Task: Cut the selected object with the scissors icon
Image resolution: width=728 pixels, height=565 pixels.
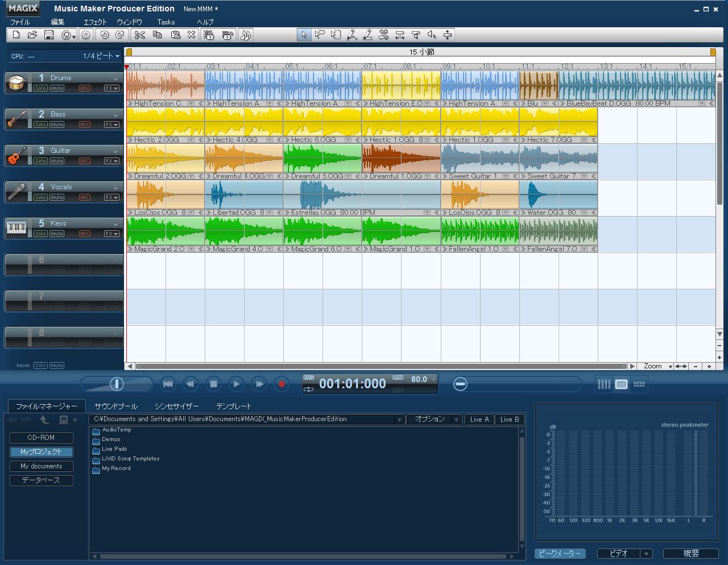Action: (140, 35)
